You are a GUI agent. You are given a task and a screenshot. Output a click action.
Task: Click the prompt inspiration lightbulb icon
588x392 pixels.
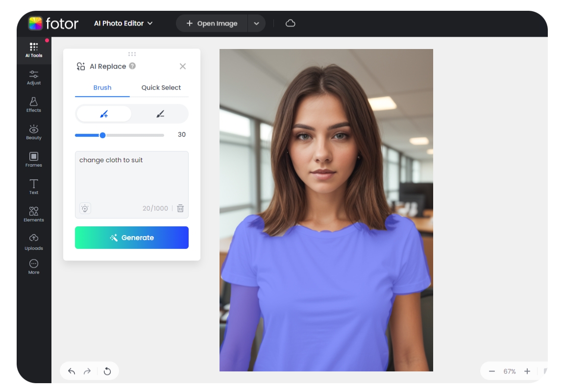pos(85,208)
